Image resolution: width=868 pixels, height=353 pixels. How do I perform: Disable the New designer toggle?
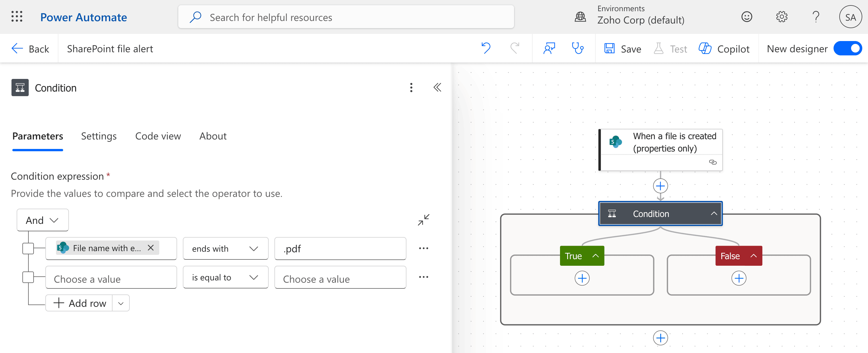(x=848, y=48)
